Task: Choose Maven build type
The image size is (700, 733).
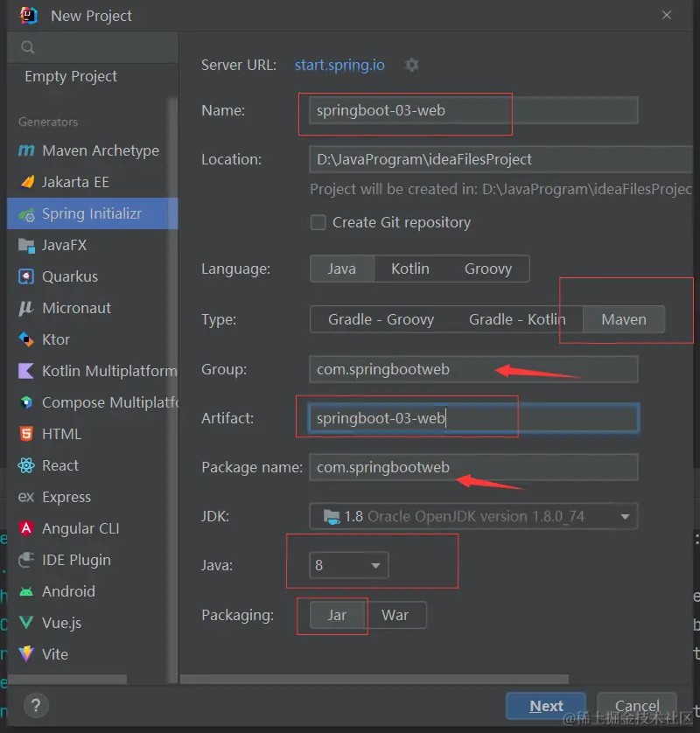Action: (x=624, y=319)
